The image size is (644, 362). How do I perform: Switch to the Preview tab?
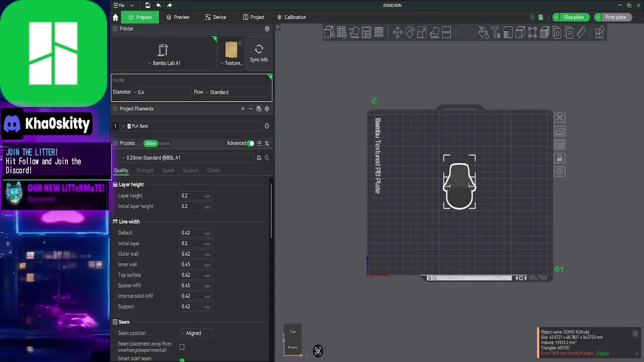coord(177,17)
